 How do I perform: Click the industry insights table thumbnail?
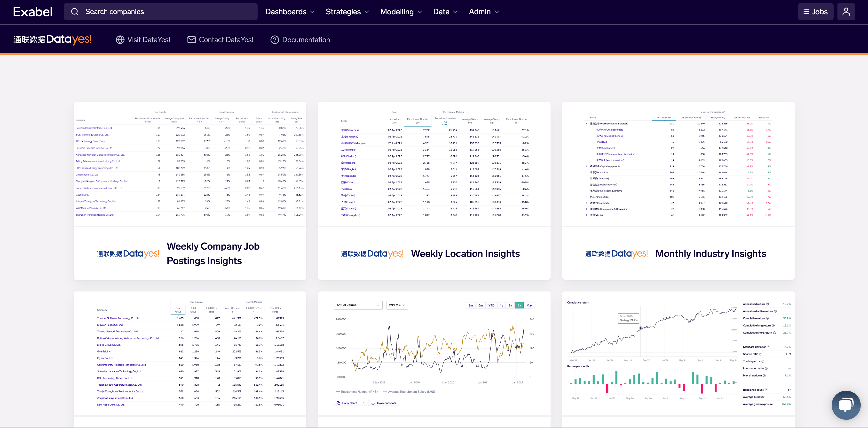(x=678, y=164)
